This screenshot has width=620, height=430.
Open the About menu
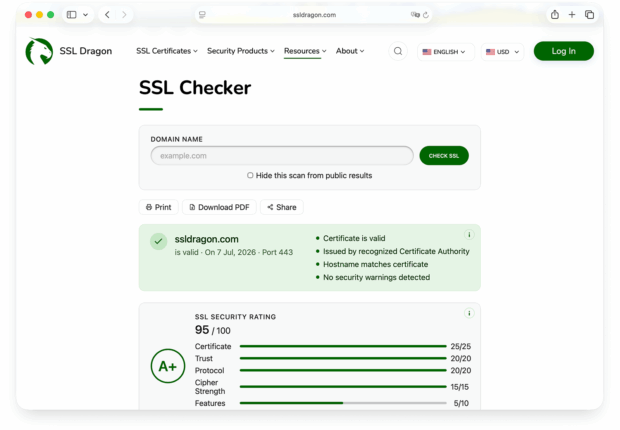coord(350,51)
